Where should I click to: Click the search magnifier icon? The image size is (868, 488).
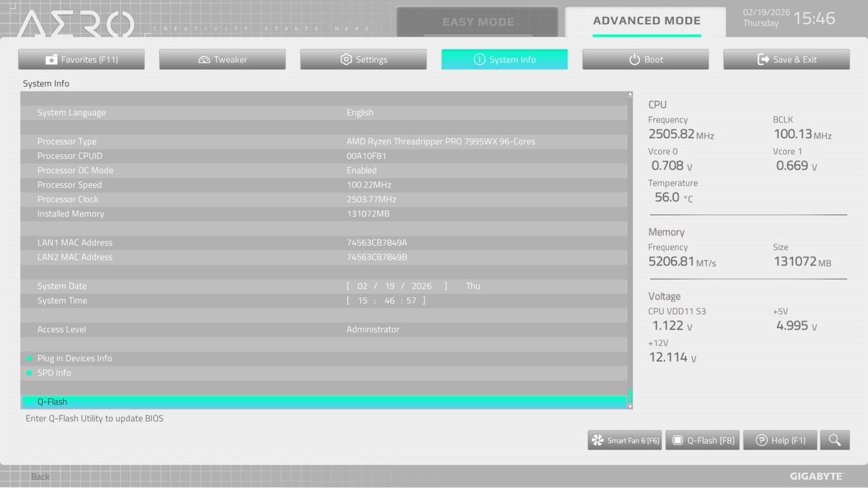[835, 440]
